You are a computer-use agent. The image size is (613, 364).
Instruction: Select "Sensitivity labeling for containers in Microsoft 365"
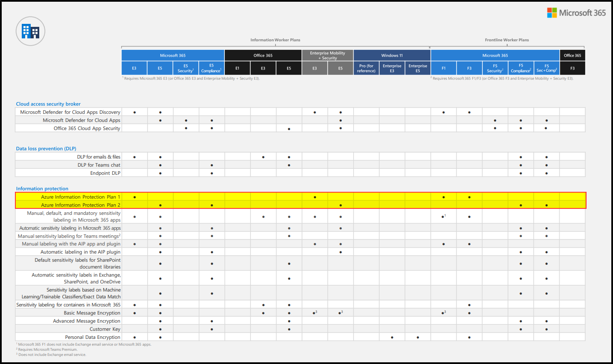click(68, 305)
